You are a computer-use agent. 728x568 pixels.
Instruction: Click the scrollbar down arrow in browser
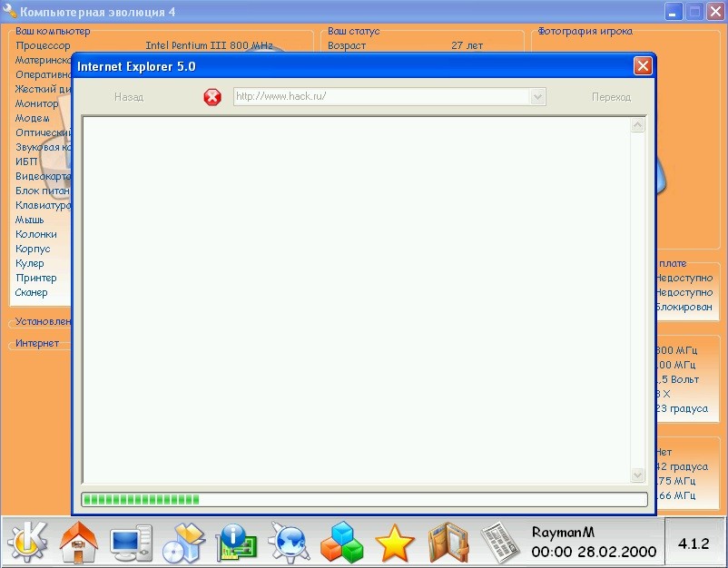[x=637, y=475]
